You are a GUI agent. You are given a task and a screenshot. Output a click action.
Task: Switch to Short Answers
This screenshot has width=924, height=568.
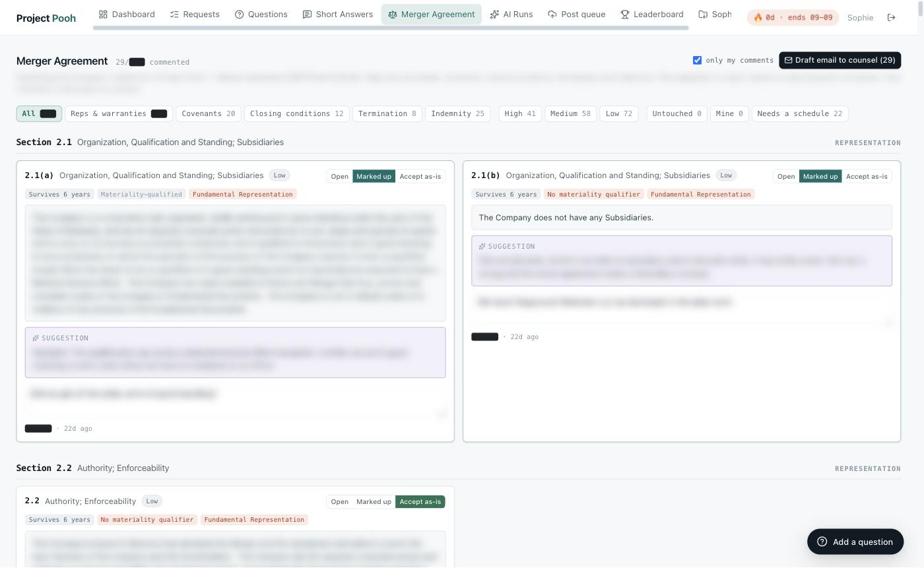point(338,14)
